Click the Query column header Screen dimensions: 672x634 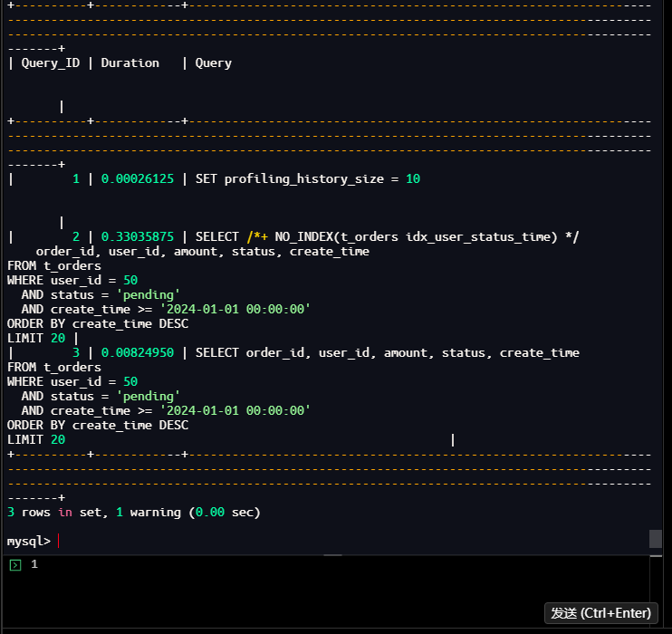pos(214,63)
